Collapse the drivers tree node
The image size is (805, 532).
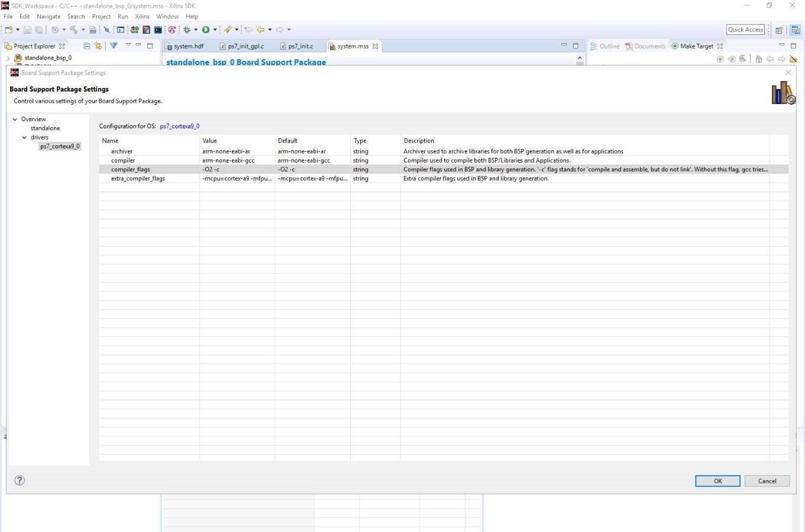click(24, 137)
